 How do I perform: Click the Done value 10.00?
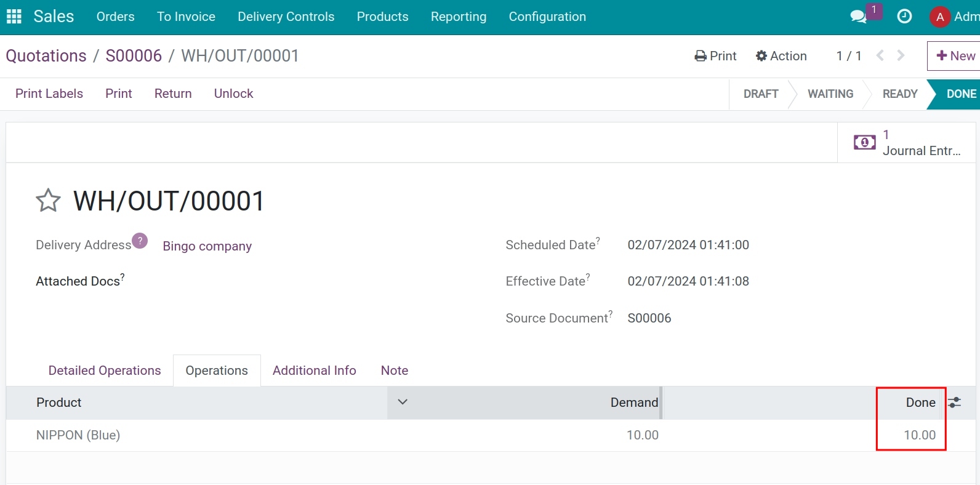click(920, 435)
